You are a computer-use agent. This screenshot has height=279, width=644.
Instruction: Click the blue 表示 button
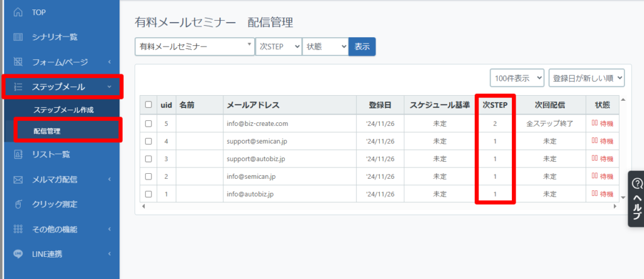(362, 47)
